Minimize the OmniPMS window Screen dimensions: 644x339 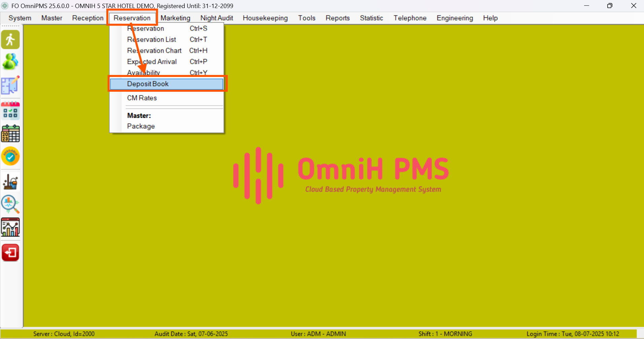586,6
